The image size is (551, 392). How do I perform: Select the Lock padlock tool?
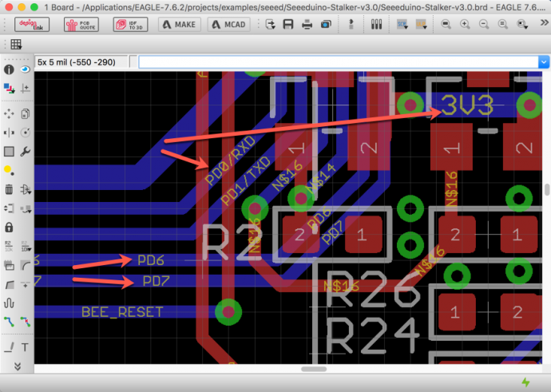[x=9, y=227]
